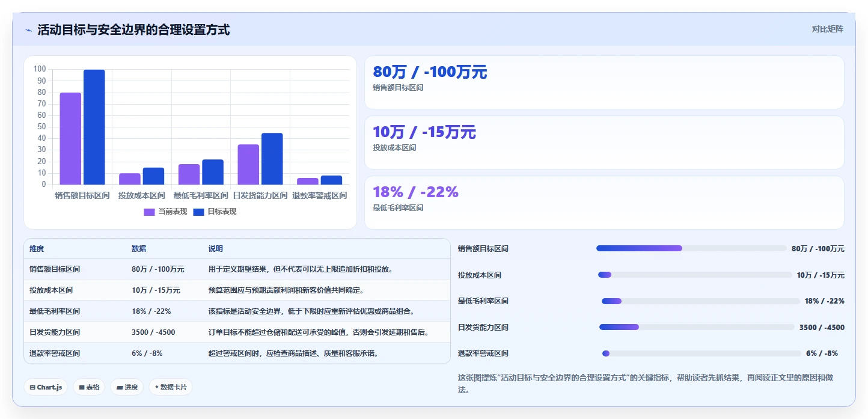Click the description starting 预算范围应与预期

[286, 290]
